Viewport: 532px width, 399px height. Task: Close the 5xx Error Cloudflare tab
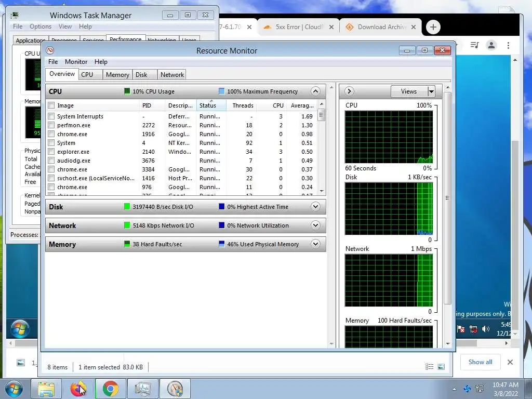pos(331,27)
